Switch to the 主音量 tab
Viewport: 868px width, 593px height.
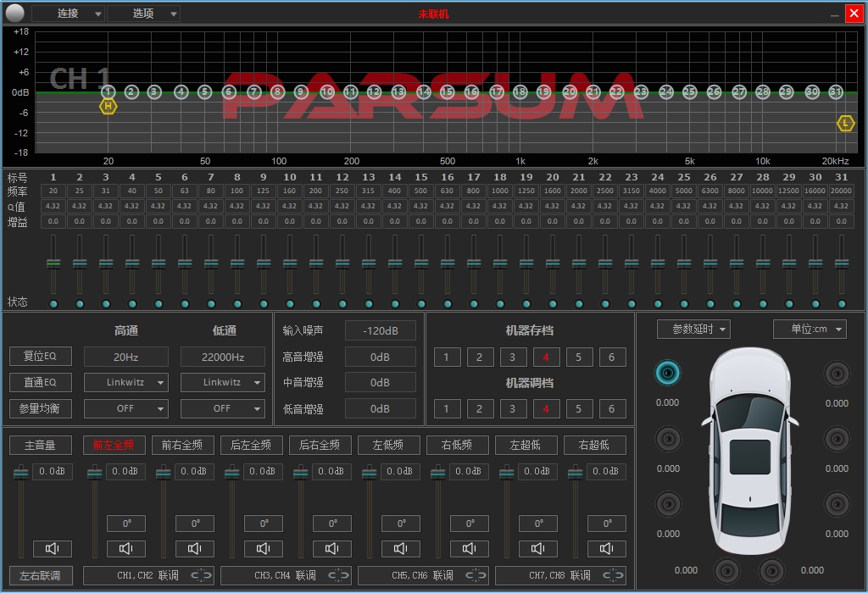41,445
